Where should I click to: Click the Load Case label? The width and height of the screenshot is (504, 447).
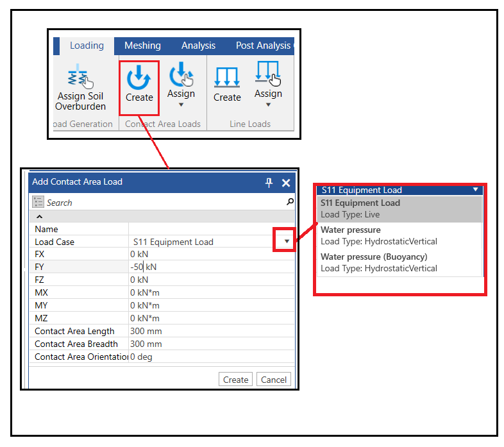click(55, 242)
